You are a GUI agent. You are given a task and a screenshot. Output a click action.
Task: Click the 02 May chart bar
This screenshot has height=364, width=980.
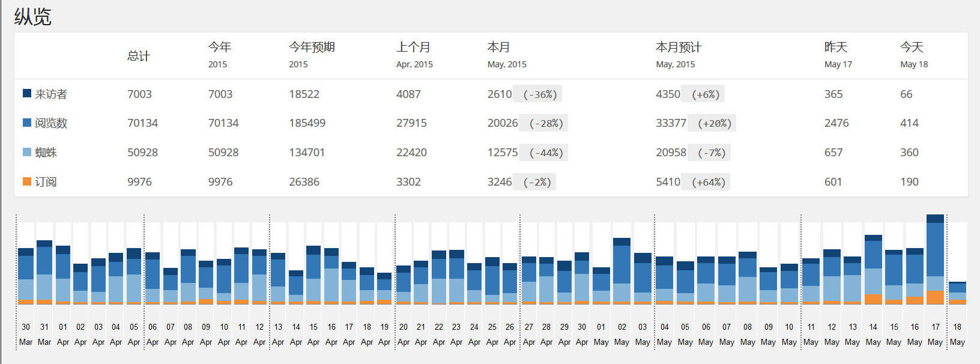622,271
